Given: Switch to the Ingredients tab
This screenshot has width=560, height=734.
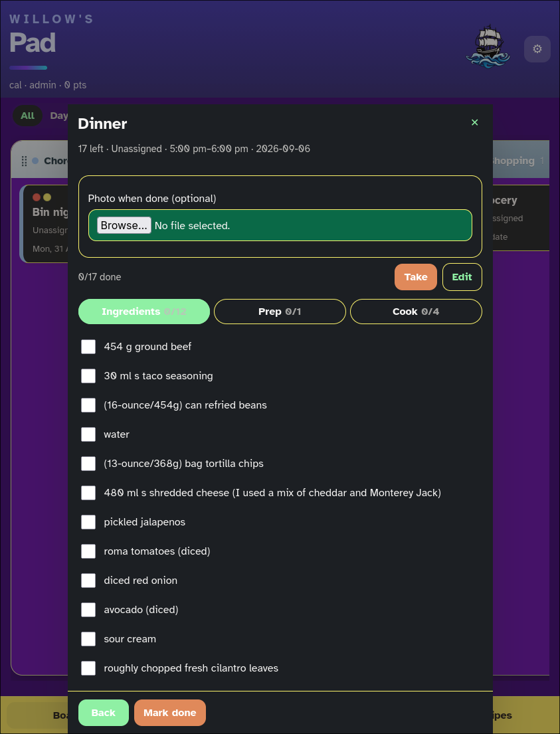Looking at the screenshot, I should [x=143, y=312].
